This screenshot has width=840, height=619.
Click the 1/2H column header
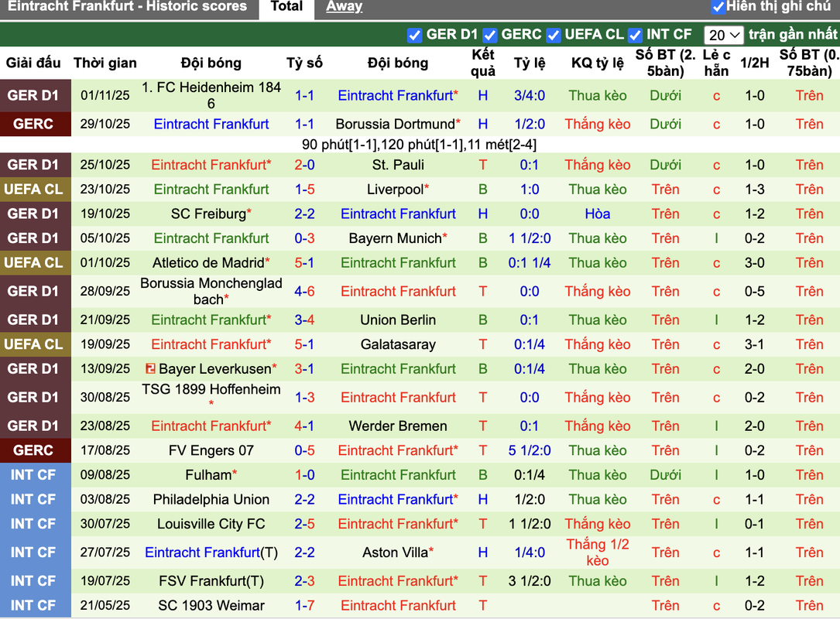[754, 63]
